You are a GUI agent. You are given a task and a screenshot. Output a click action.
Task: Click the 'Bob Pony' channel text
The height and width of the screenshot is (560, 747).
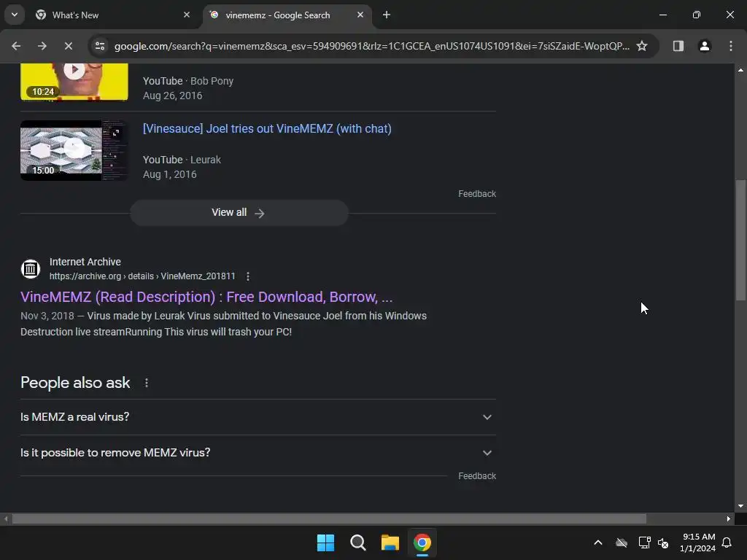[212, 81]
